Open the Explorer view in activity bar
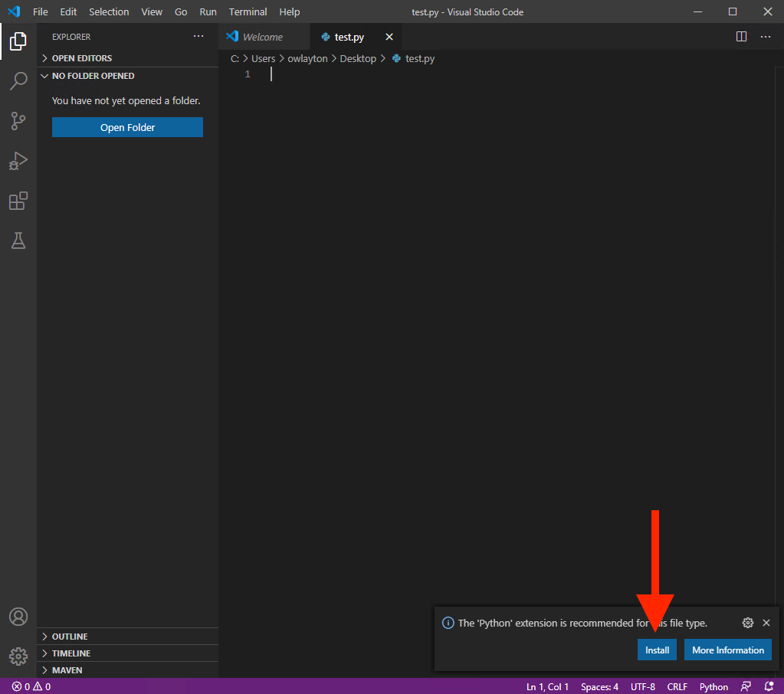784x694 pixels. [x=18, y=41]
